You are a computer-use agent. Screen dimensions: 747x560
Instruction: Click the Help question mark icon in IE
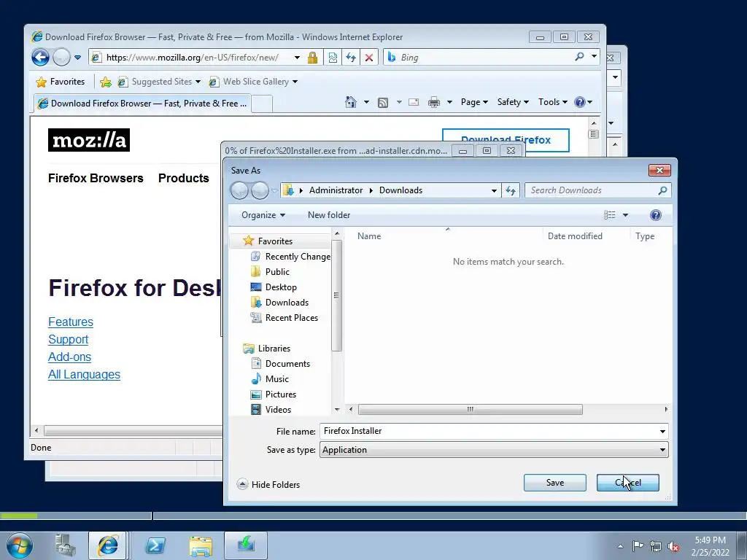pyautogui.click(x=580, y=102)
